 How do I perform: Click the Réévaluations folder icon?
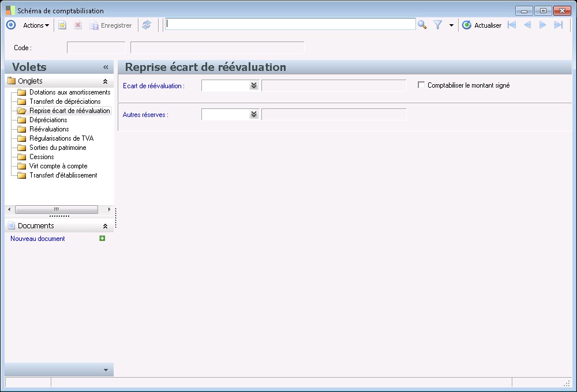22,129
